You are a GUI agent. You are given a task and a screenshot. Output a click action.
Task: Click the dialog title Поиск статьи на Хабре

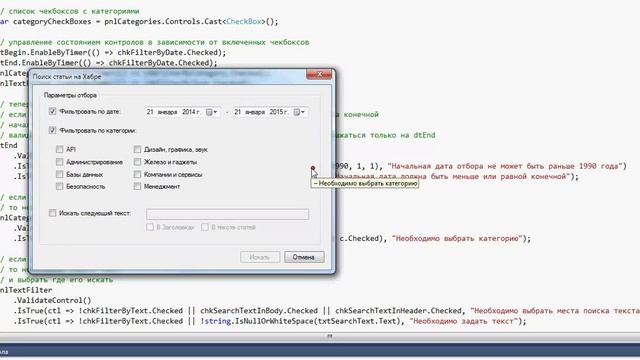(67, 76)
